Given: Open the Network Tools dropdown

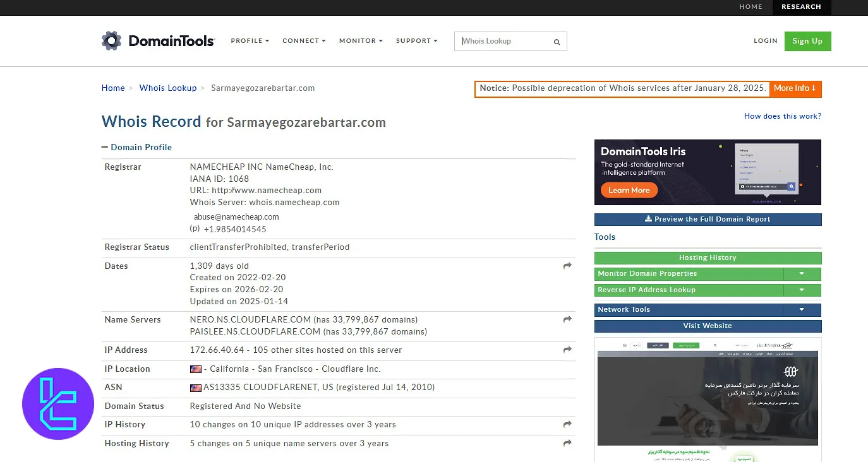Looking at the screenshot, I should point(801,310).
